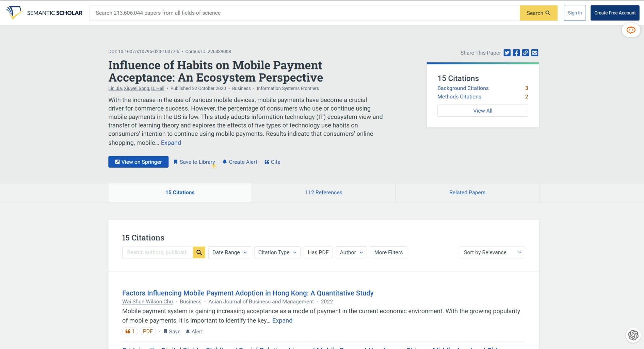Toggle the Has PDF filter

tap(318, 252)
